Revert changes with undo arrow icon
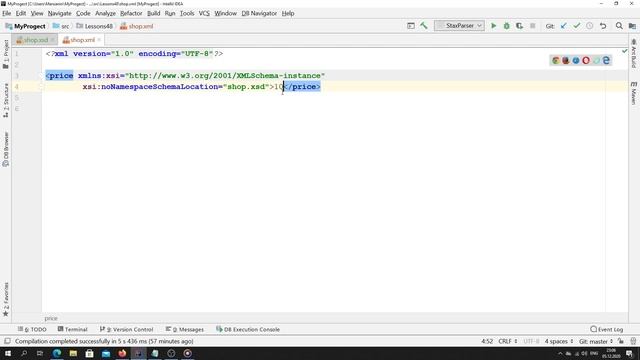 click(603, 26)
